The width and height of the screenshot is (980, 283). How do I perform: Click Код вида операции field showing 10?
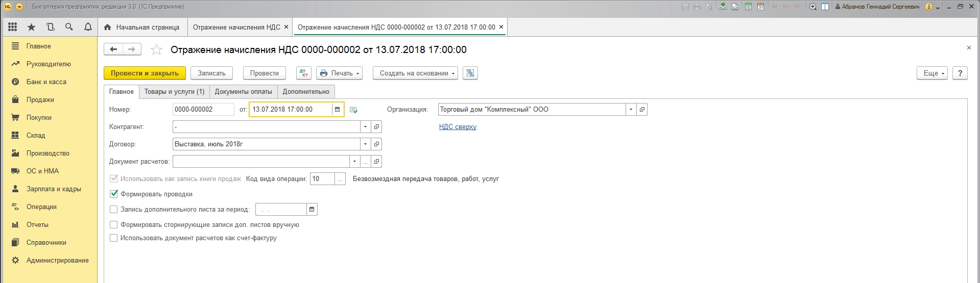[x=322, y=178]
